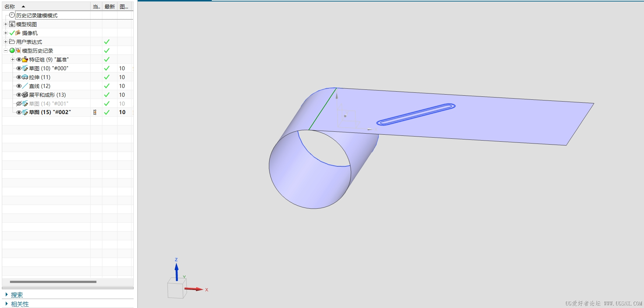Image resolution: width=644 pixels, height=308 pixels.
Task: Click the sketch icon of 草图 (15) "#002"
Action: [x=25, y=112]
